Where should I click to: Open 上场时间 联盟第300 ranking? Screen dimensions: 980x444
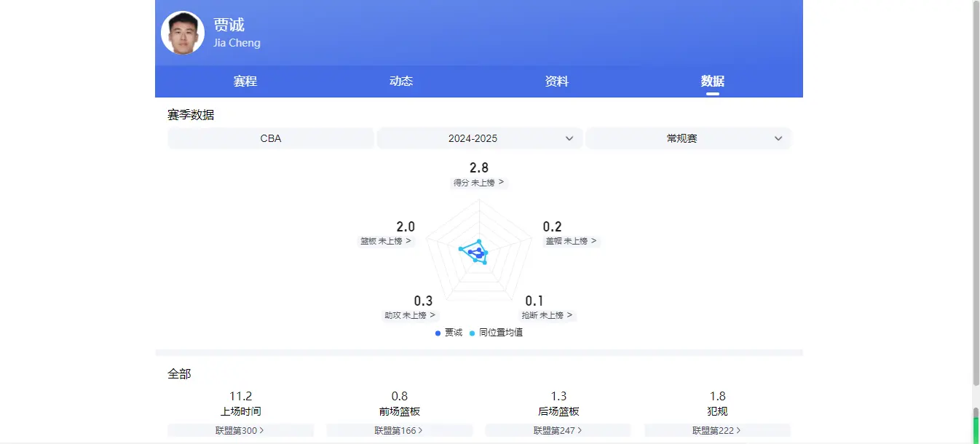(x=242, y=430)
